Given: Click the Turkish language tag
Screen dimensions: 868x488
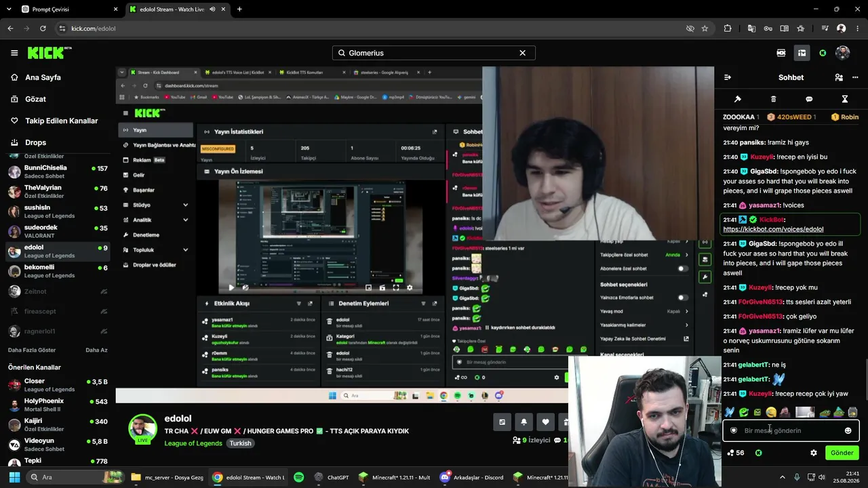Looking at the screenshot, I should 240,443.
